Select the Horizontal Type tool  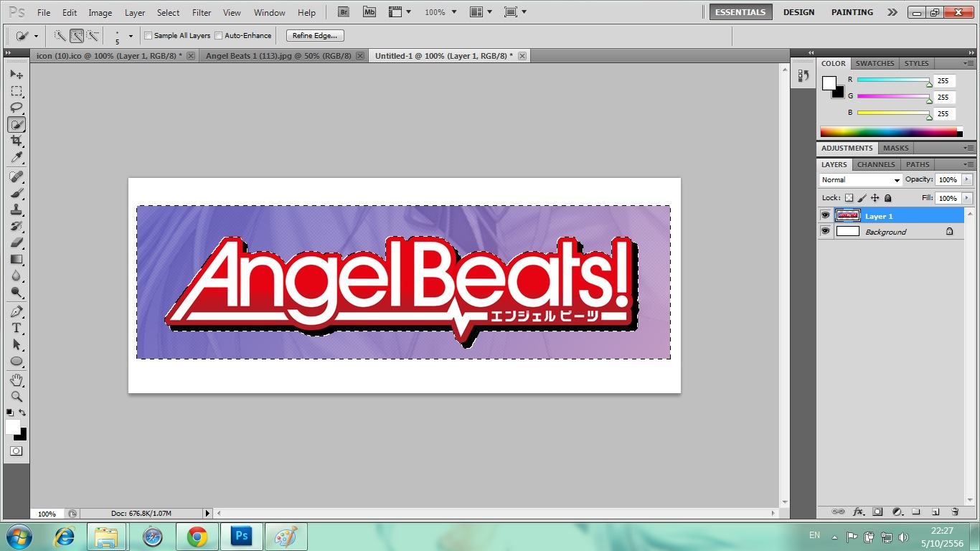tap(17, 328)
